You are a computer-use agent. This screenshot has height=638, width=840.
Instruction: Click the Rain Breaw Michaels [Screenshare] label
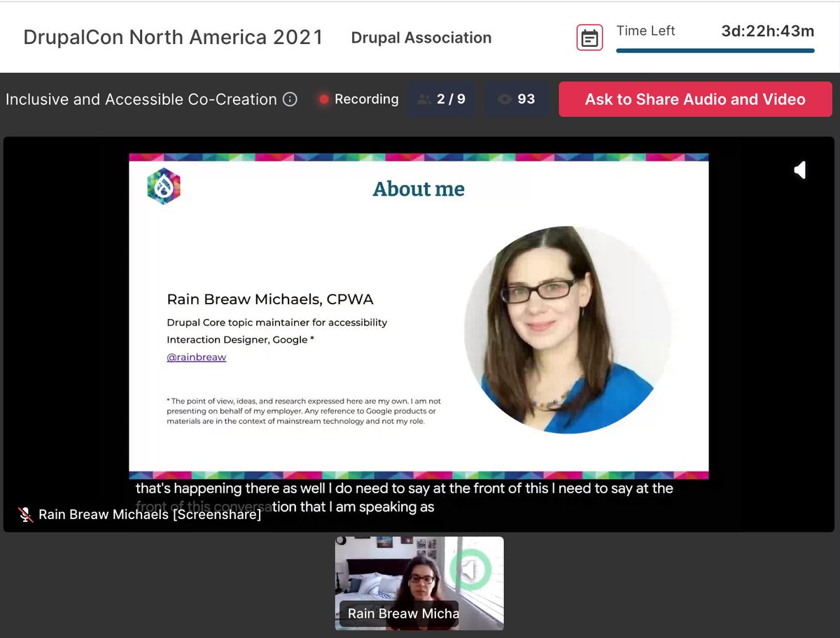tap(150, 515)
